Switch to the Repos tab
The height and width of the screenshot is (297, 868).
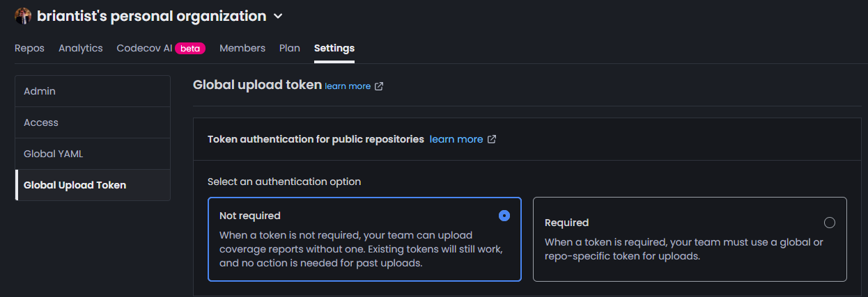point(29,49)
